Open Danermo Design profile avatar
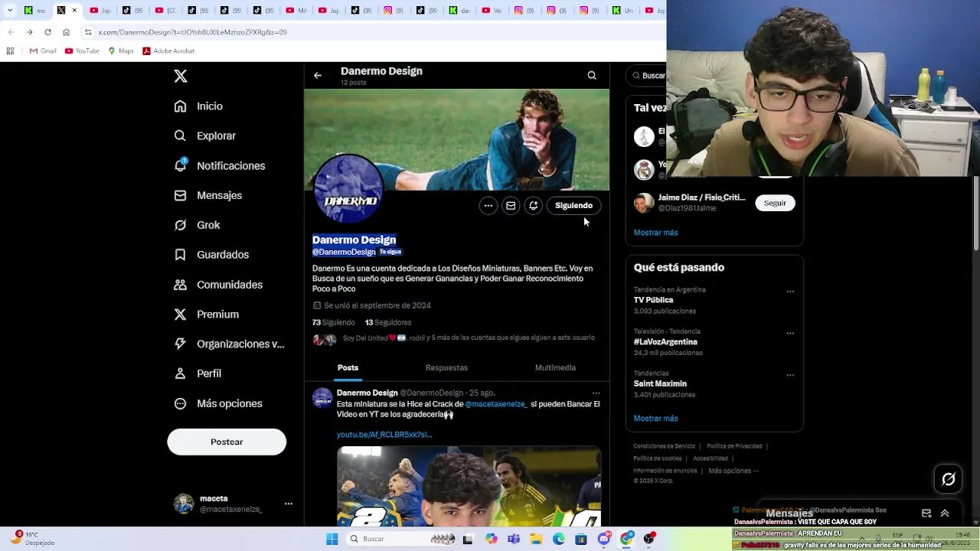980x551 pixels. pos(349,189)
